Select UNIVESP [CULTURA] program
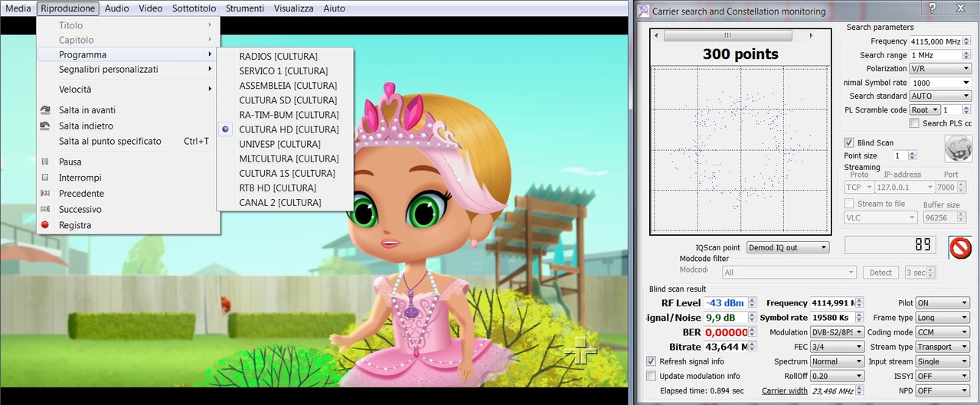 point(285,144)
